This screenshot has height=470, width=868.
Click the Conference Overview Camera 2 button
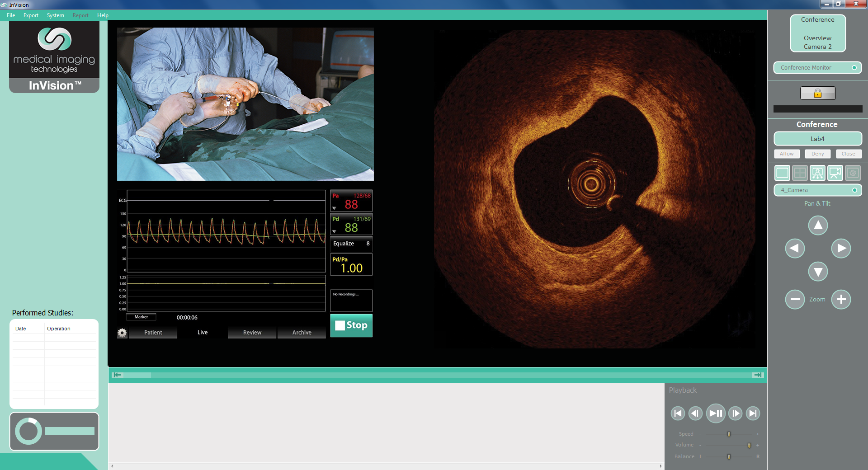click(818, 33)
